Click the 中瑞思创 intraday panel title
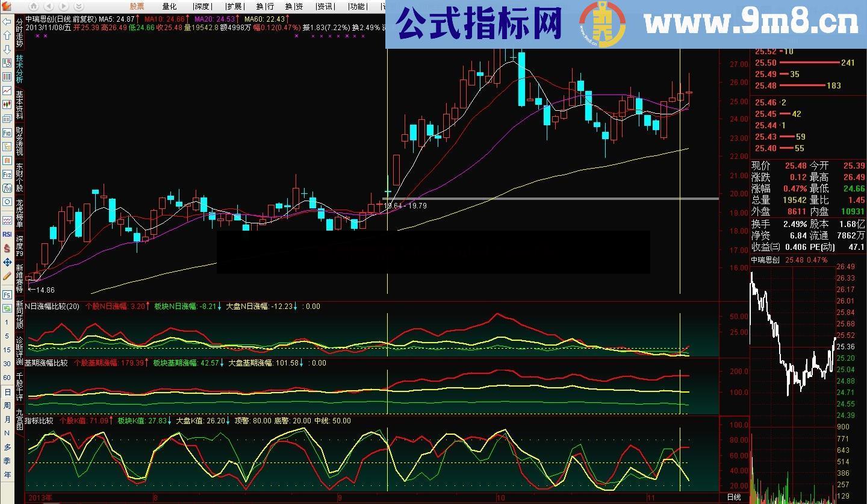The width and height of the screenshot is (867, 504). [765, 260]
